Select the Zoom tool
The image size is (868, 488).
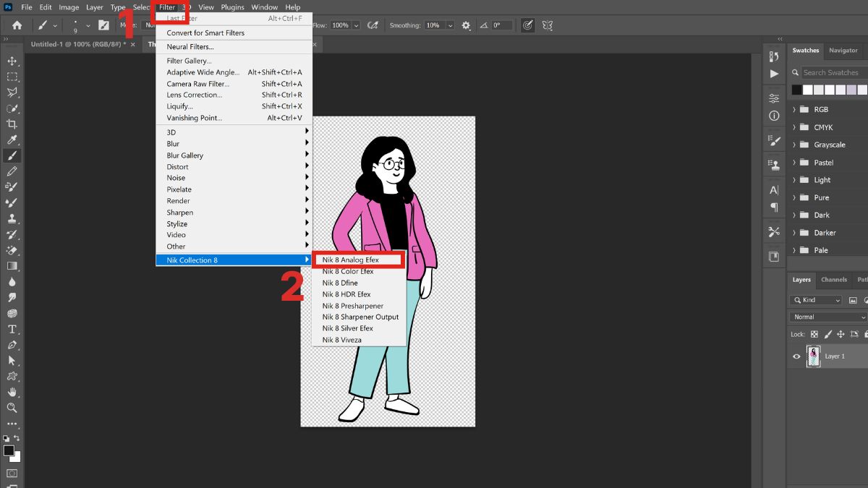point(12,408)
